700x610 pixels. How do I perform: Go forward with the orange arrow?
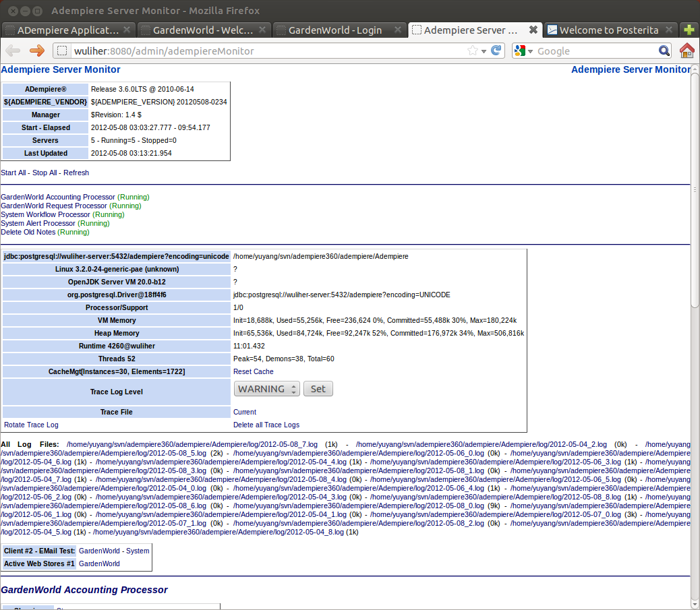[36, 51]
